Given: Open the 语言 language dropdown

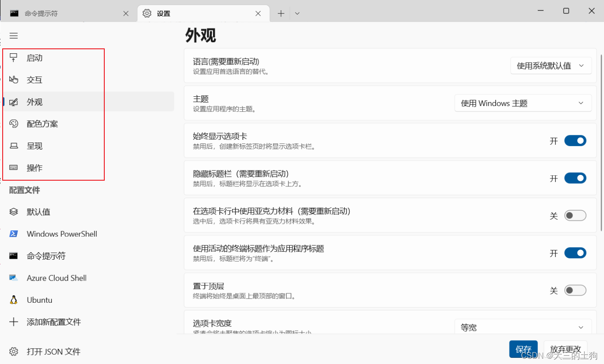Looking at the screenshot, I should tap(550, 65).
